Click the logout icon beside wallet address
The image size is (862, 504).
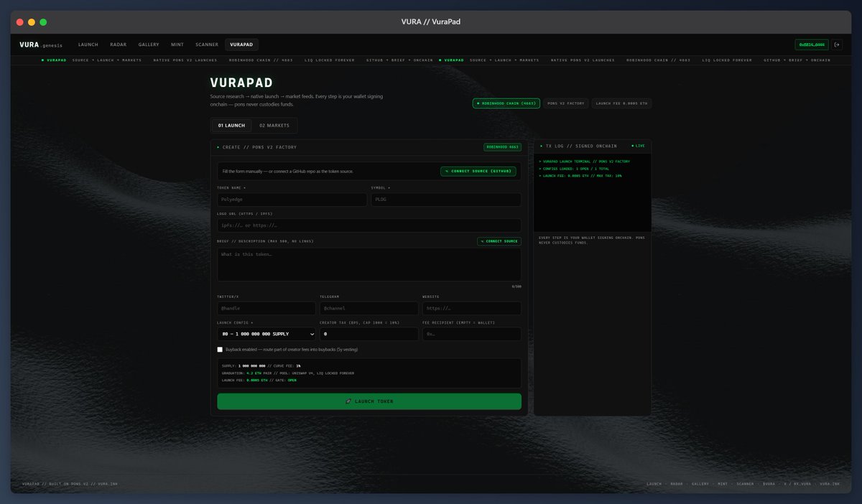pyautogui.click(x=837, y=45)
